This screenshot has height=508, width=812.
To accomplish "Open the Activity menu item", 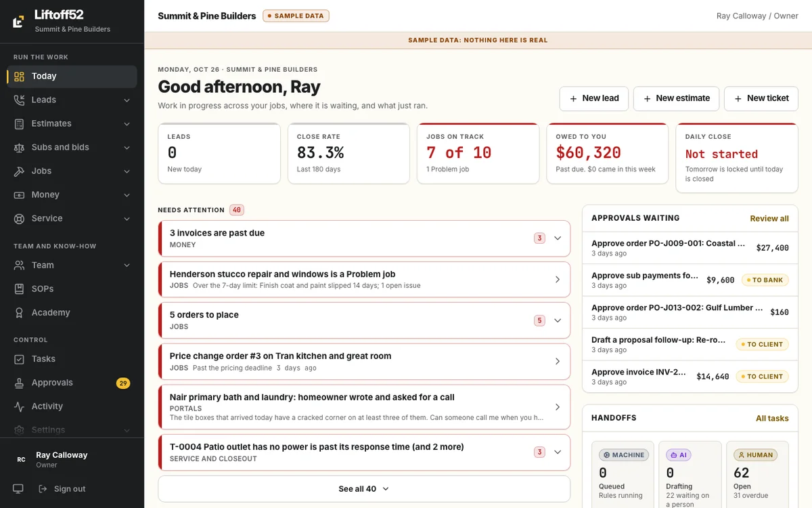I will pyautogui.click(x=72, y=406).
